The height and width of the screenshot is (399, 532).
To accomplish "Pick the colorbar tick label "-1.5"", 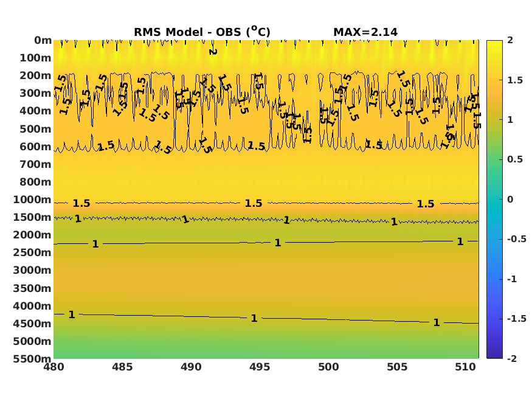I will pos(517,319).
